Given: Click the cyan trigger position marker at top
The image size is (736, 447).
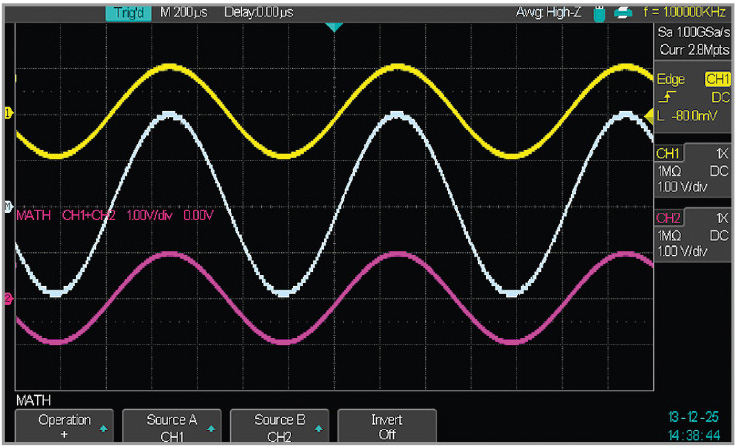Looking at the screenshot, I should point(333,27).
